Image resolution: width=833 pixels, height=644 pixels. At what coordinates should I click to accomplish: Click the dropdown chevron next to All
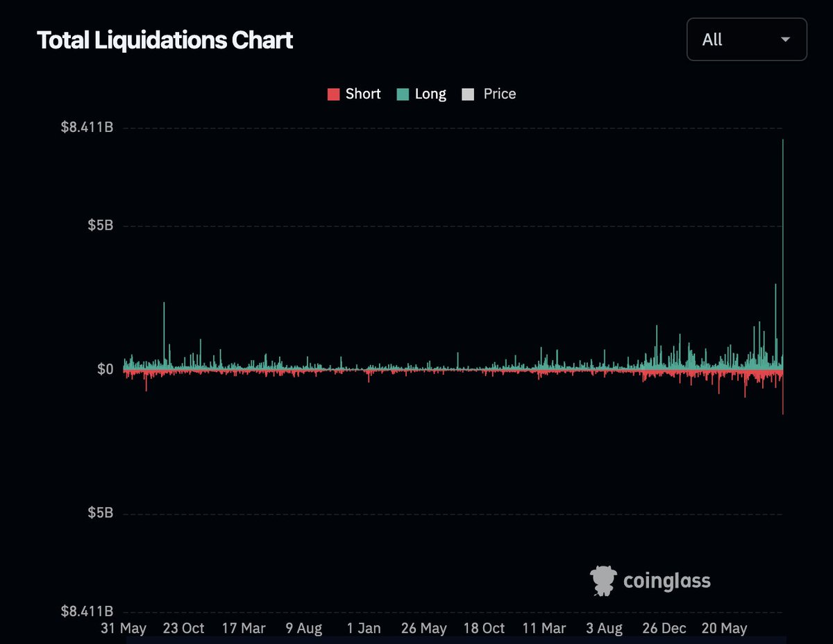(785, 40)
